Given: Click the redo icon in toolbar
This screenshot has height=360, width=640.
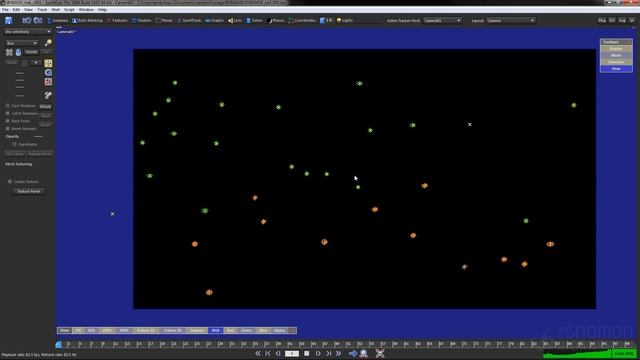Looking at the screenshot, I should pos(38,20).
